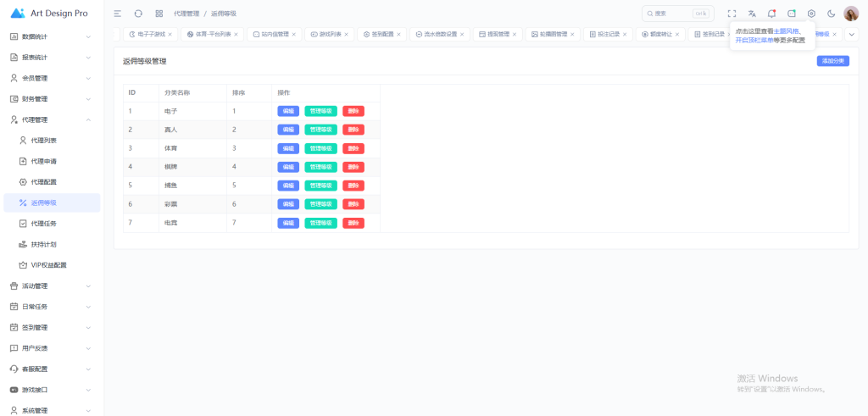868x416 pixels.
Task: Toggle dark mode moon icon
Action: click(x=831, y=14)
